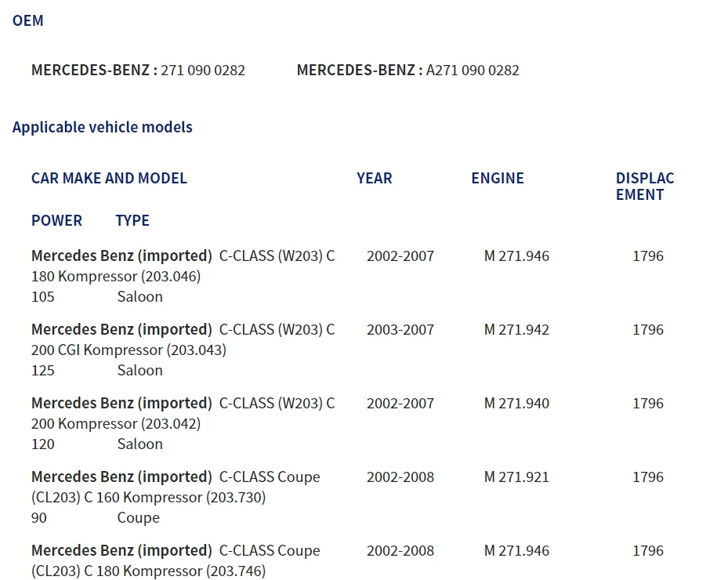Select OEM number "A271 090 0282"
Screen dimensions: 728x580
pyautogui.click(x=473, y=70)
